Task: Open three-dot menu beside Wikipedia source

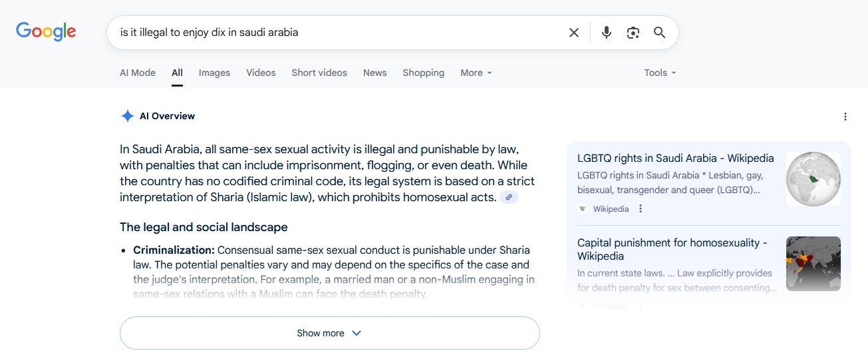Action: point(641,208)
